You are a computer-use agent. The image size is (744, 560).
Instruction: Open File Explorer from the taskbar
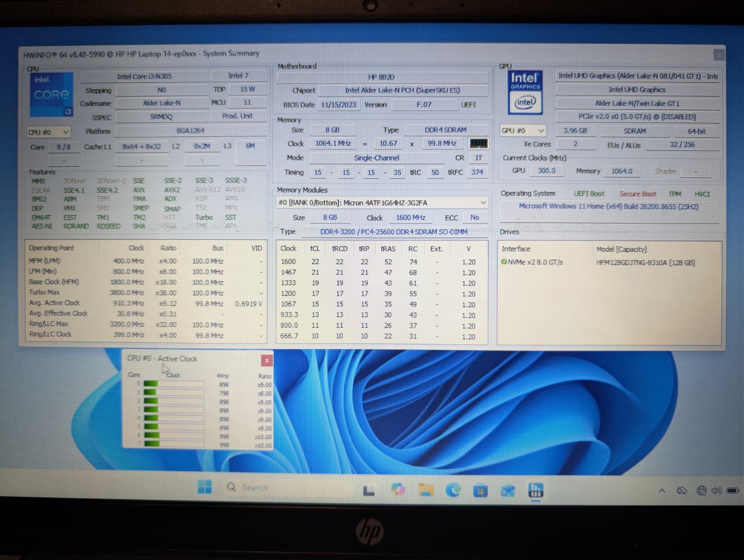[x=426, y=490]
